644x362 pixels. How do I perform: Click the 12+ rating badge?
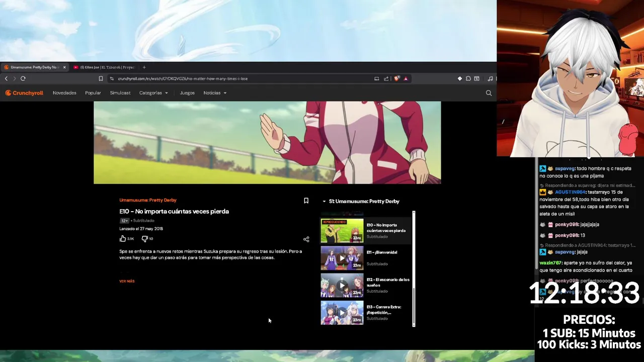point(124,221)
